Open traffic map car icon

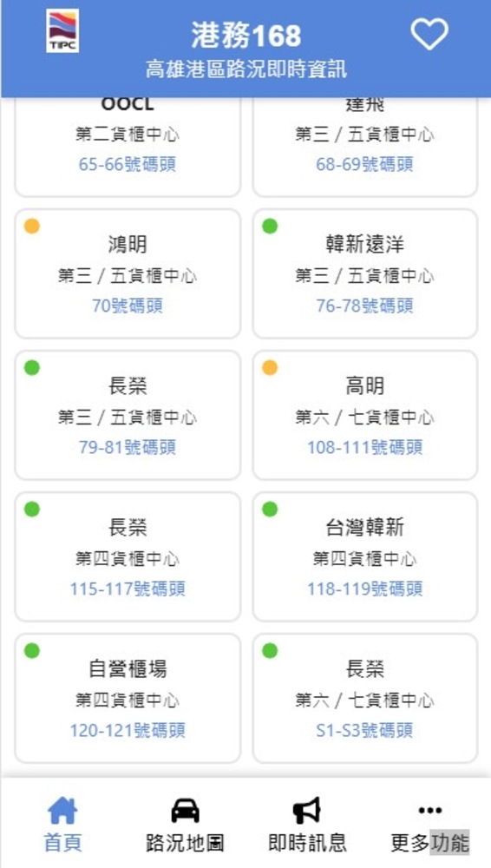pos(185,811)
